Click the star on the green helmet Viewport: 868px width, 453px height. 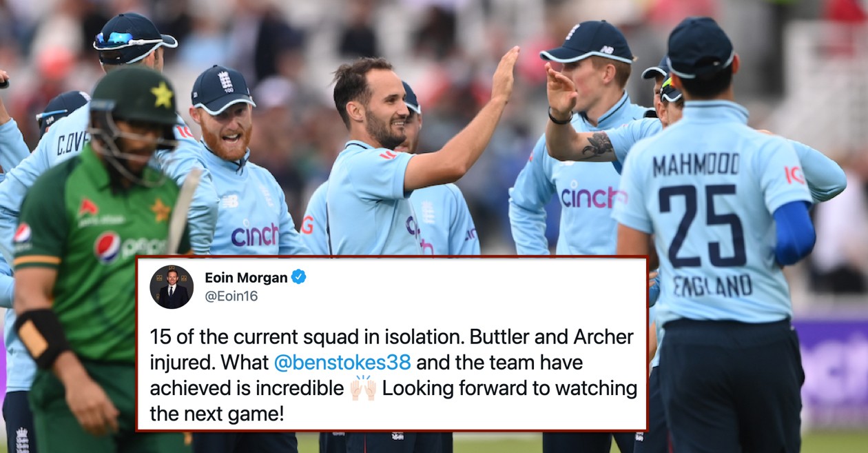point(162,94)
